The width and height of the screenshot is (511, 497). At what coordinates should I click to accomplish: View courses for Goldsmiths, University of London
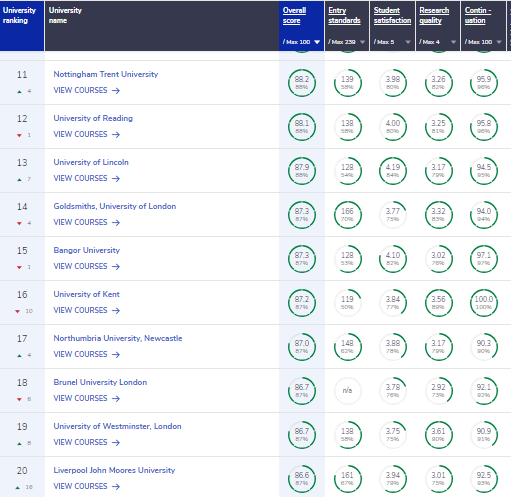coord(87,222)
